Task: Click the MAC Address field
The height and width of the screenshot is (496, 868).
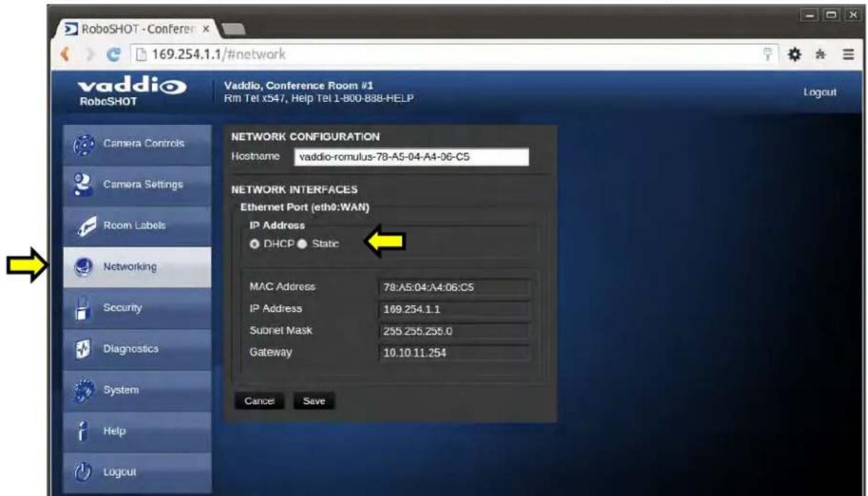Action: 453,289
